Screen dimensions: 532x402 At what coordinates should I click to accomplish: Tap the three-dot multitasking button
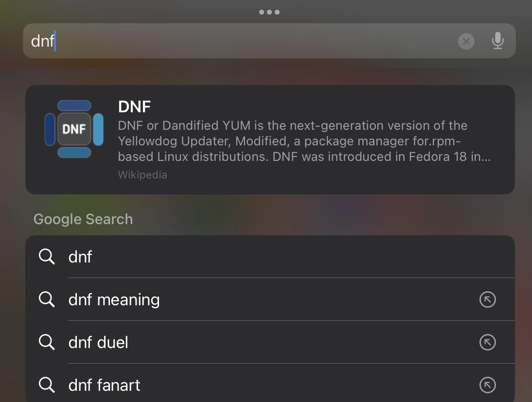coord(269,12)
